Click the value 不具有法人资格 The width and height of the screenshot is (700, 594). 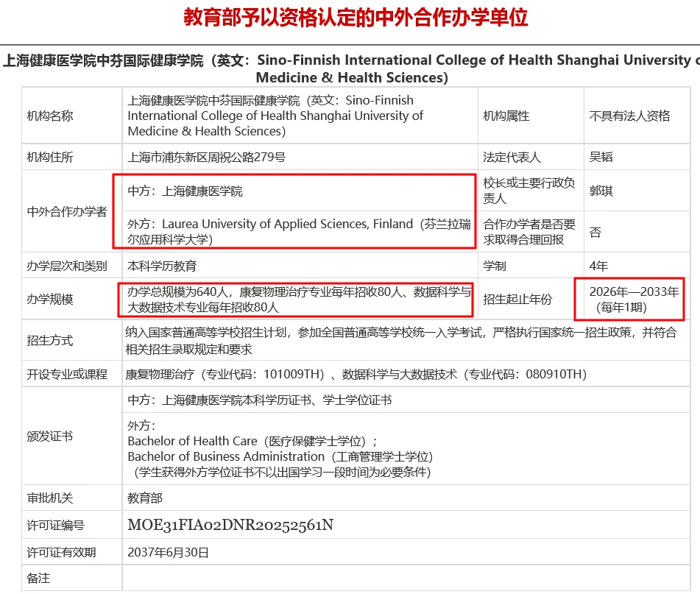[629, 116]
